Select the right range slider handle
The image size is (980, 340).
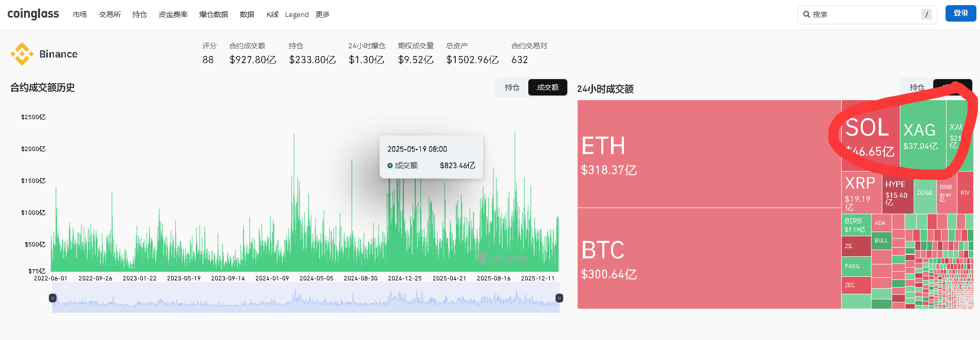pos(559,298)
